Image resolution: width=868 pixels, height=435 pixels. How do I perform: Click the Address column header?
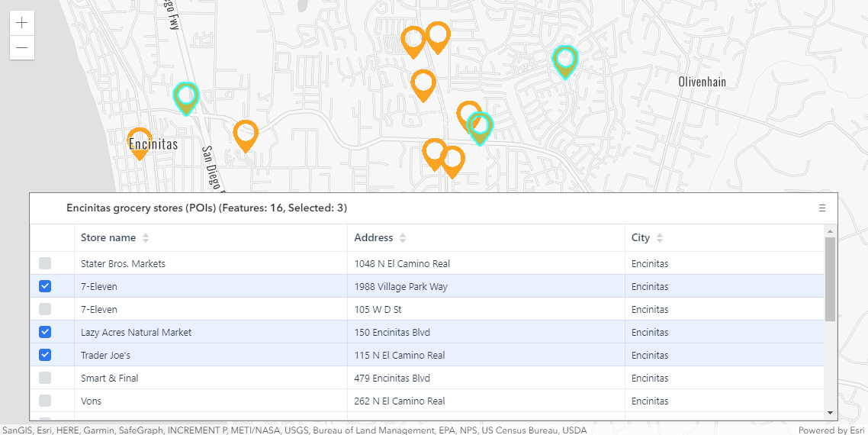click(x=374, y=238)
